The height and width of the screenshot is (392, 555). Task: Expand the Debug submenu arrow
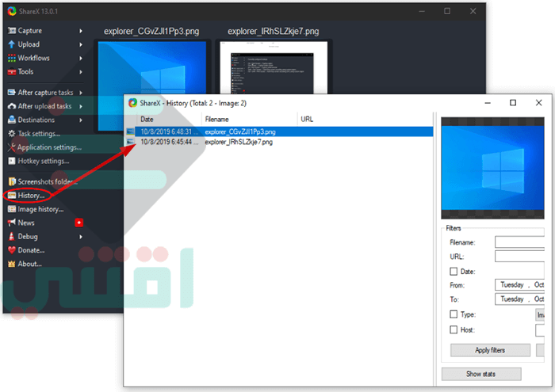tap(81, 237)
